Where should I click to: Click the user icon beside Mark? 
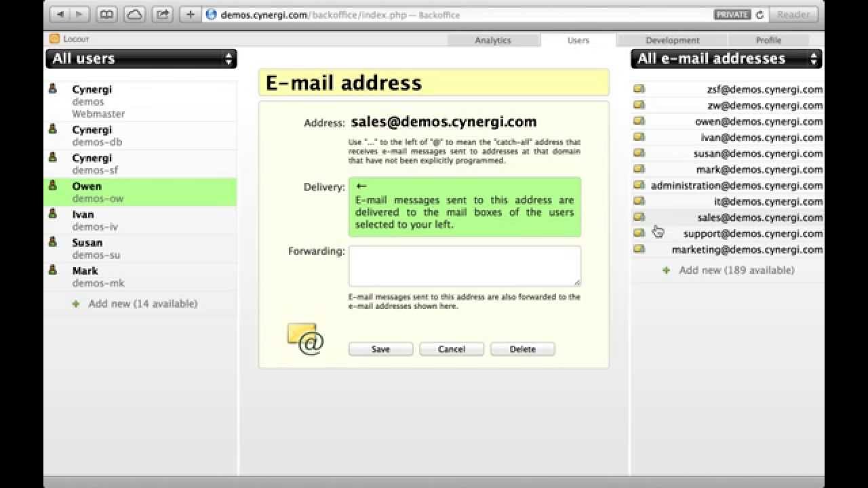click(x=53, y=270)
